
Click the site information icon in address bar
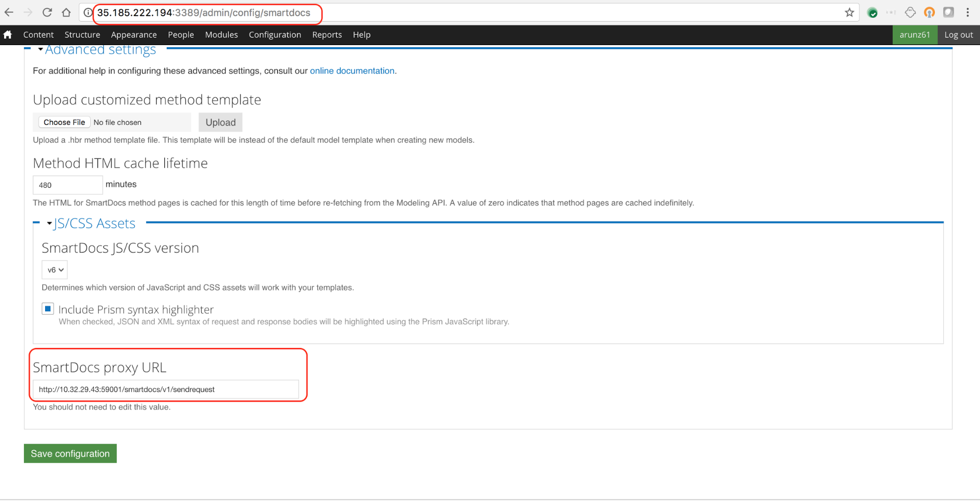click(88, 13)
